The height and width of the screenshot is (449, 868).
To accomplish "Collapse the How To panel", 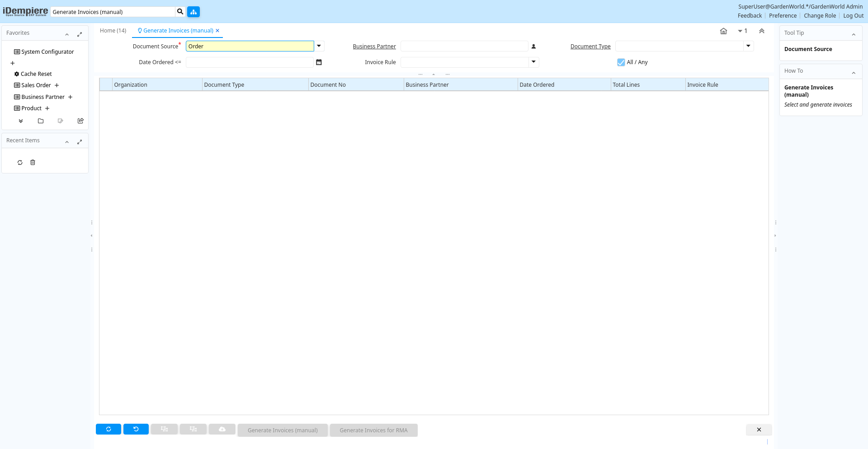I will 854,72.
